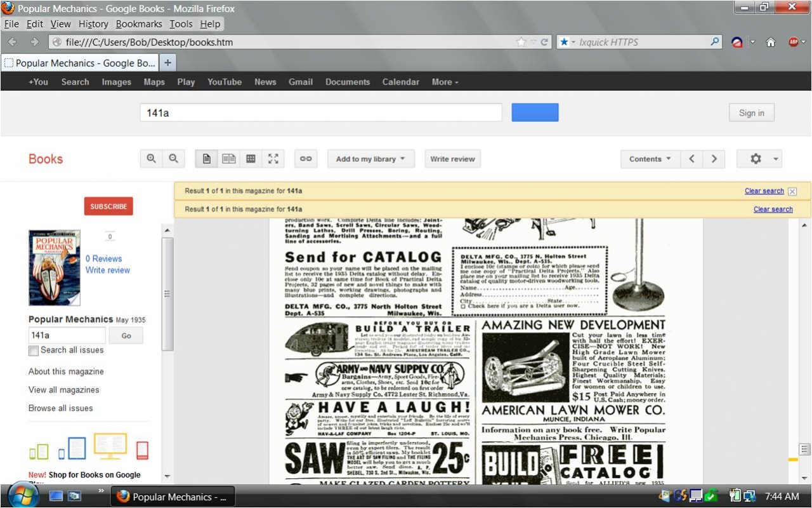Open About this magazine link

tap(66, 371)
